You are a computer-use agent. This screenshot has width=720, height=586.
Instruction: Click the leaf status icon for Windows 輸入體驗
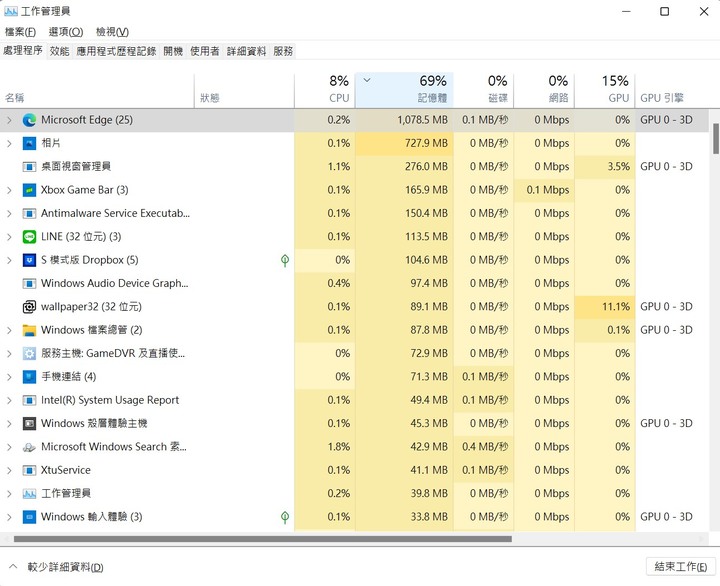coord(285,517)
